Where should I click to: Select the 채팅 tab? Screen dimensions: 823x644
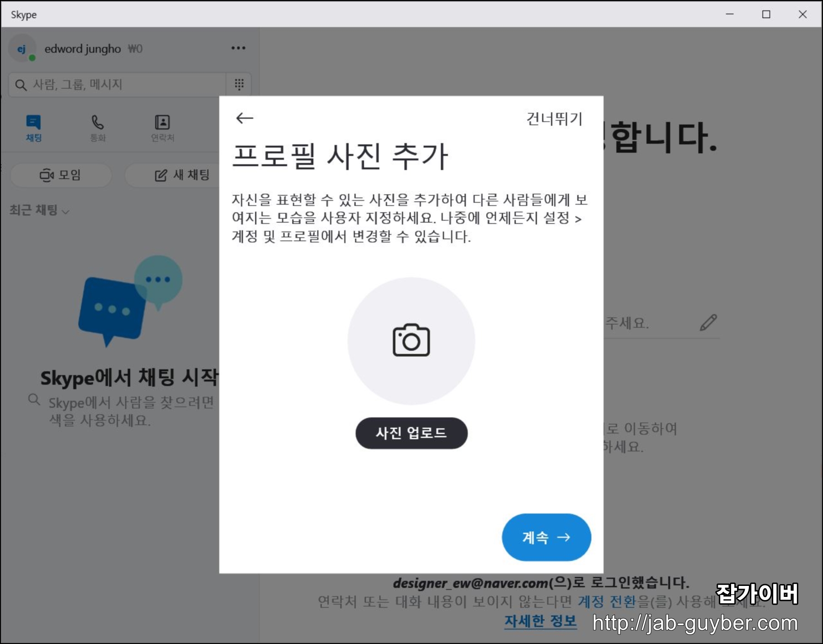33,129
